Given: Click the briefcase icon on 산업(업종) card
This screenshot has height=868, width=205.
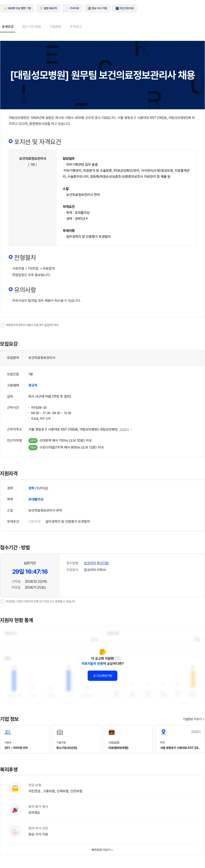Looking at the screenshot, I should (x=111, y=732).
